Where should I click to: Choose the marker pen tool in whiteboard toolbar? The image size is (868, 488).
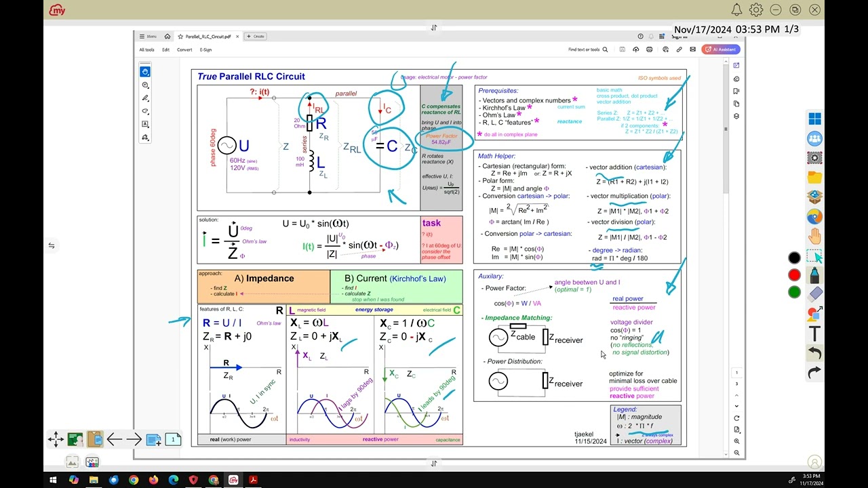(x=814, y=275)
